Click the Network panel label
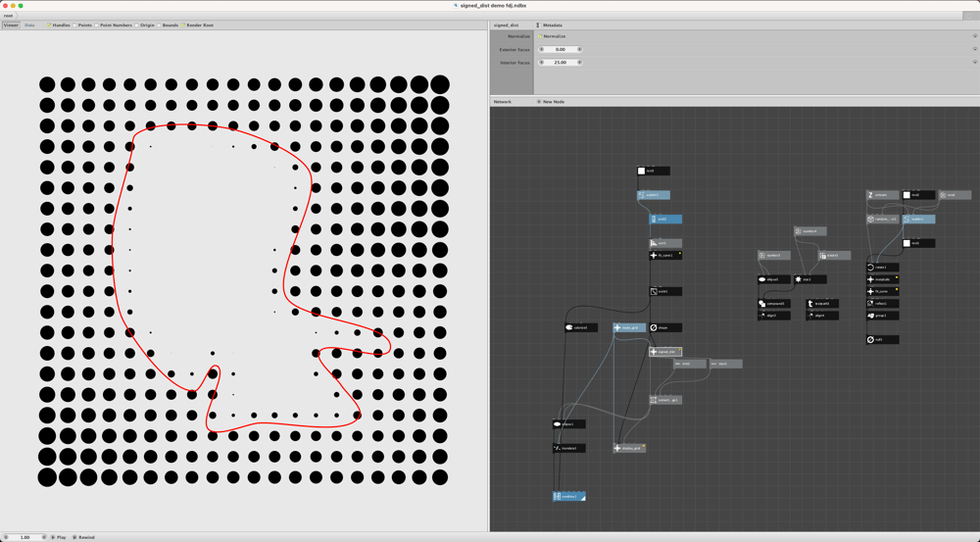Image resolution: width=980 pixels, height=542 pixels. [503, 101]
